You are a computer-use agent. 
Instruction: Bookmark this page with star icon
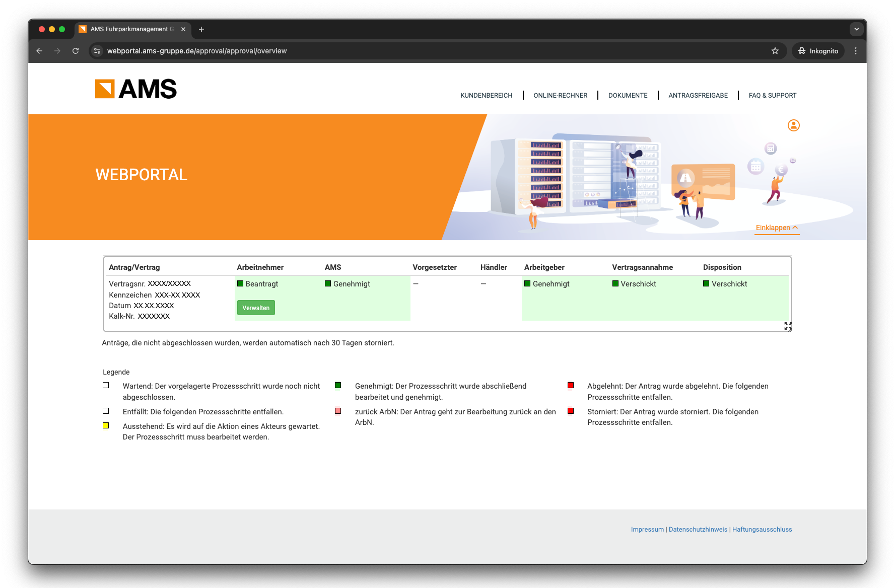[x=775, y=51]
